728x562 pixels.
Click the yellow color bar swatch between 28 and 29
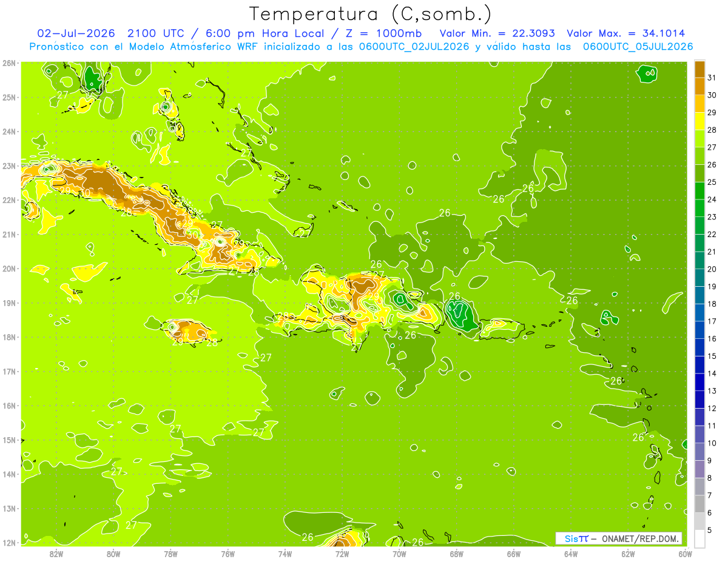coord(699,121)
